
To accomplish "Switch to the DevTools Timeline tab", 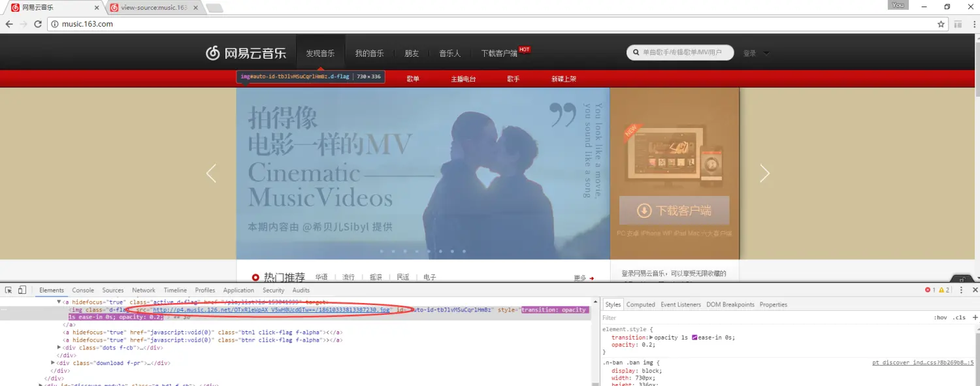I will [175, 290].
